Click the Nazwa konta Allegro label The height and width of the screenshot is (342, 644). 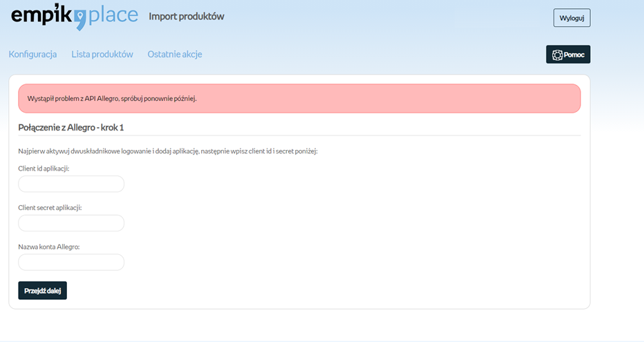tap(49, 247)
